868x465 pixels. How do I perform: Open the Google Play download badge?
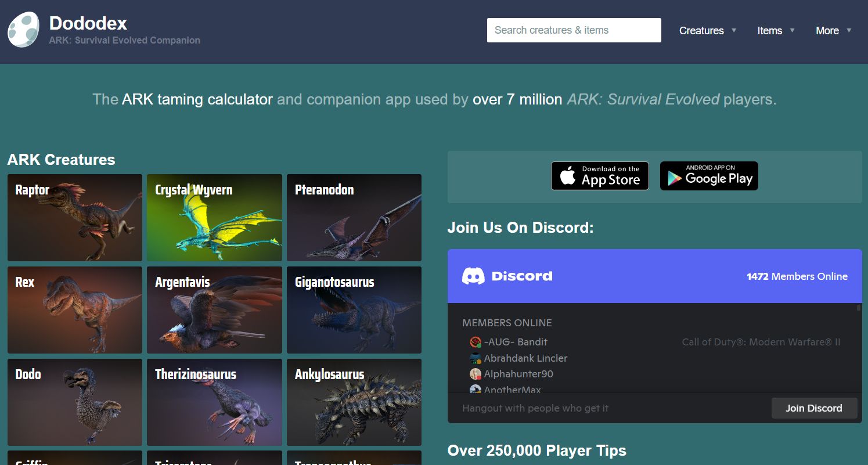pyautogui.click(x=709, y=176)
